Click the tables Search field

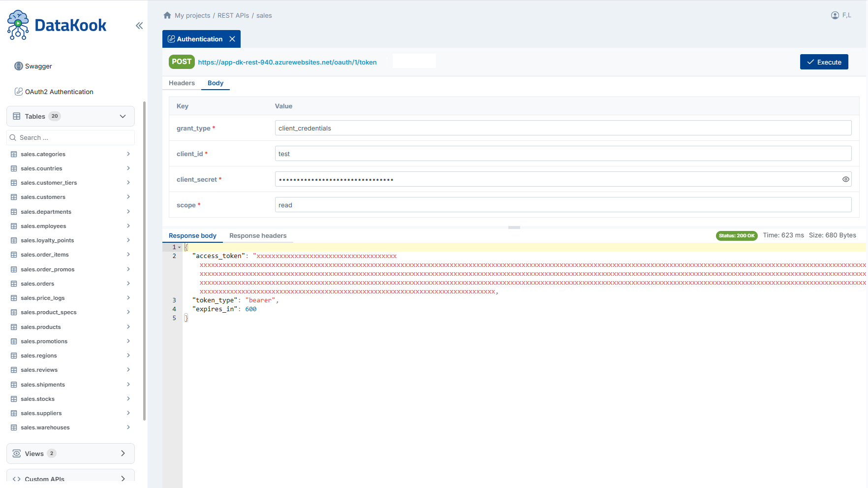(x=70, y=138)
